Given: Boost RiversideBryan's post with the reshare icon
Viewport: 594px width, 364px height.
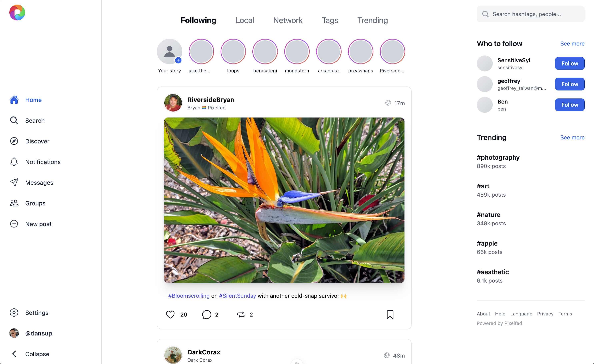Looking at the screenshot, I should click(241, 314).
